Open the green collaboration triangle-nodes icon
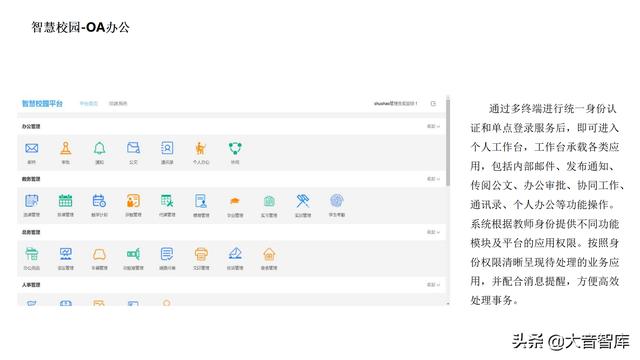 tap(235, 148)
